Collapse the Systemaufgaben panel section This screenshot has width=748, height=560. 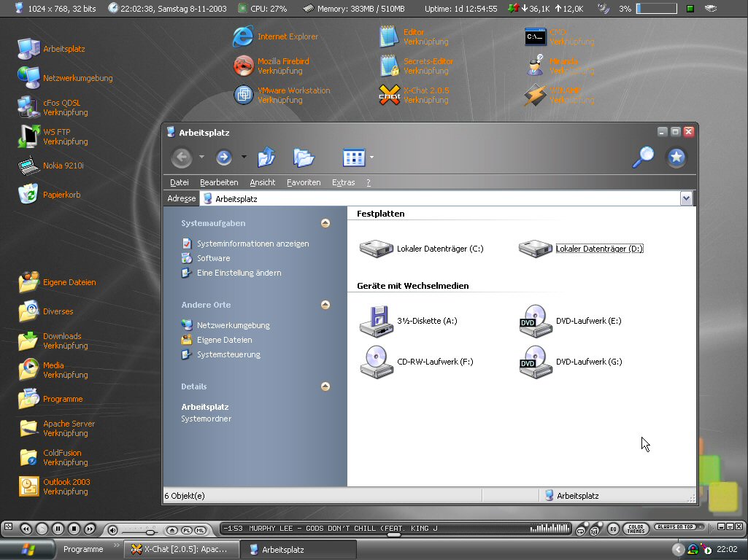[325, 223]
